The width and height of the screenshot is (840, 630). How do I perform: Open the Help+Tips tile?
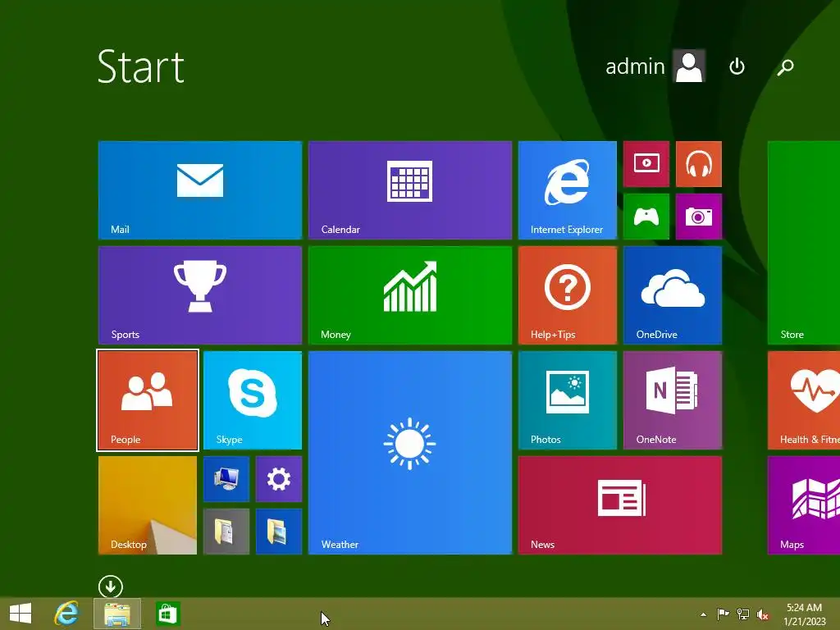tap(568, 295)
